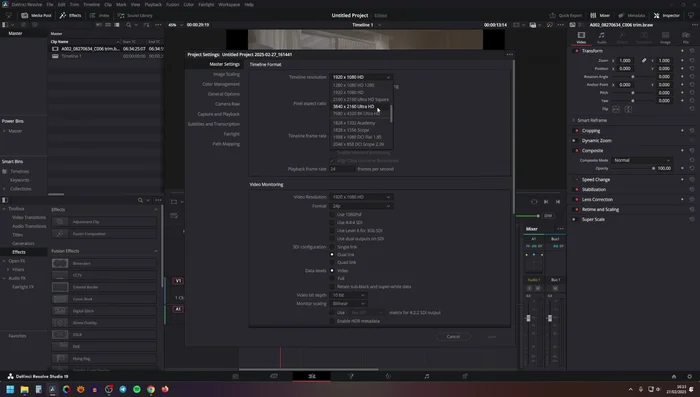This screenshot has width=700, height=397.
Task: Open the Fairlight page icon in bottom bar
Action: click(x=427, y=376)
